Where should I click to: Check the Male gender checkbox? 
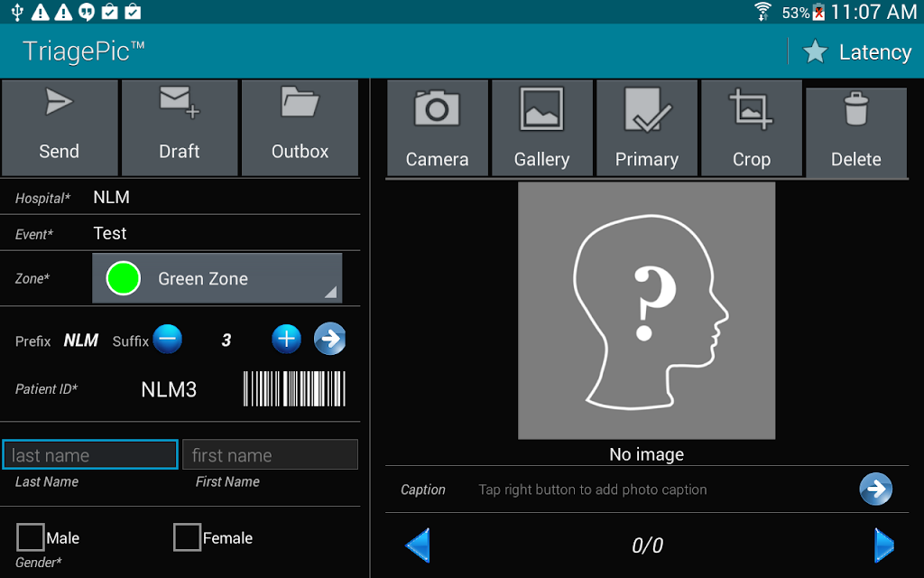coord(30,537)
